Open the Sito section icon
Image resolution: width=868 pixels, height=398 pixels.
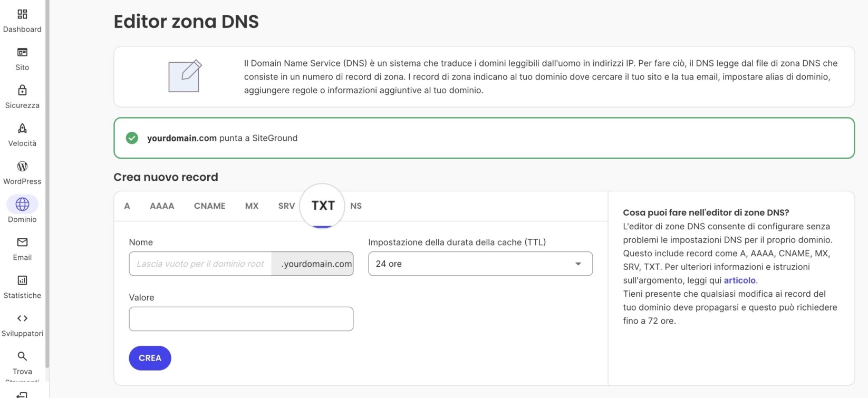point(22,52)
